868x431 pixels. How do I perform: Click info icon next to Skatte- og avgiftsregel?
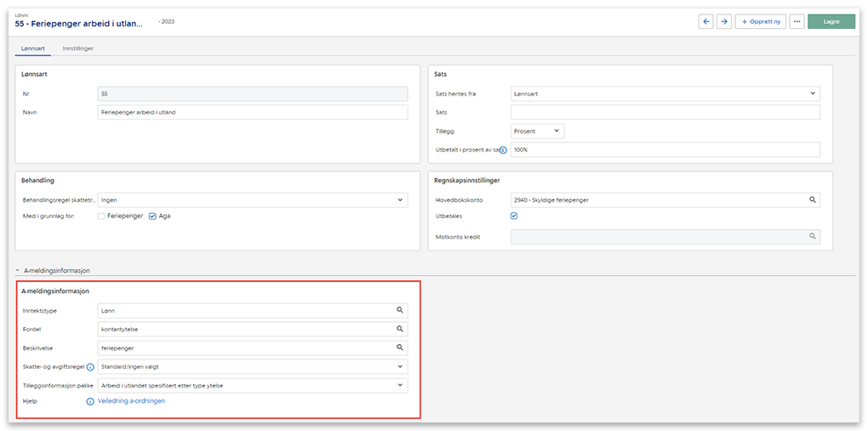(x=90, y=367)
